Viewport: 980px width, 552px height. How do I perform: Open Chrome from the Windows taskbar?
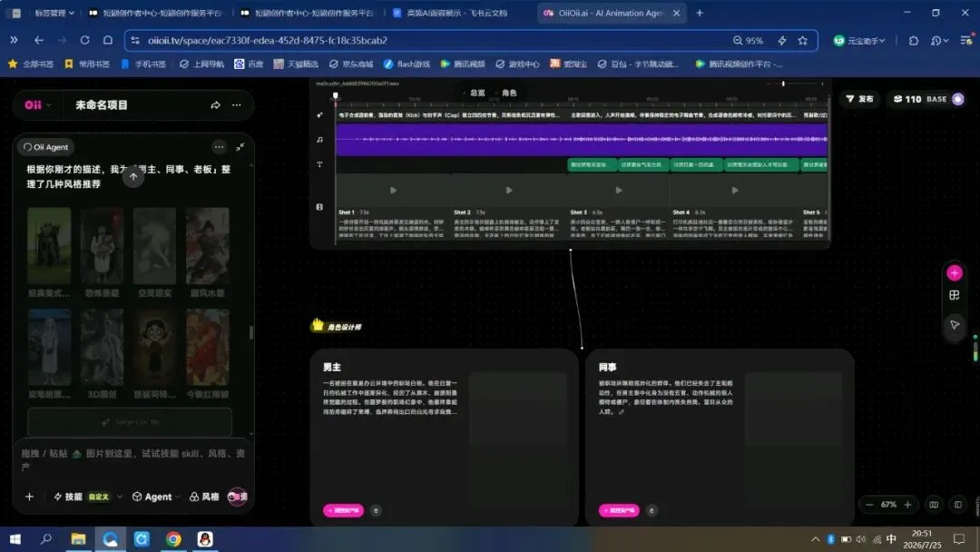tap(173, 539)
